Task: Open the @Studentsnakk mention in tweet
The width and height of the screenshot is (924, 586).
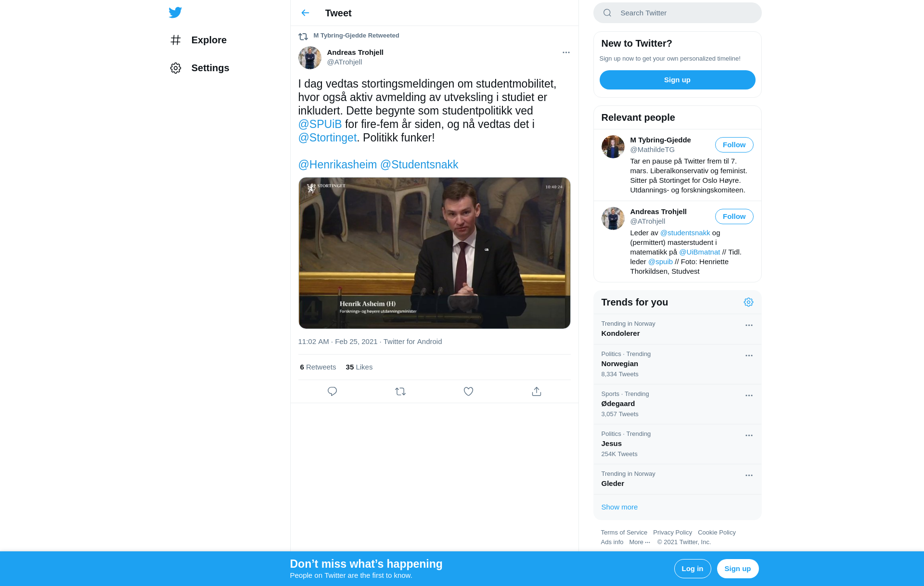Action: pos(419,165)
